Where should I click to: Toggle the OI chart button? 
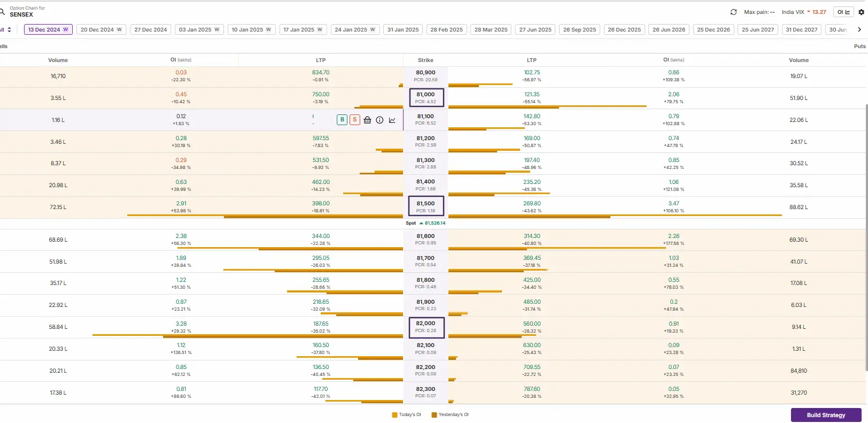tap(843, 12)
